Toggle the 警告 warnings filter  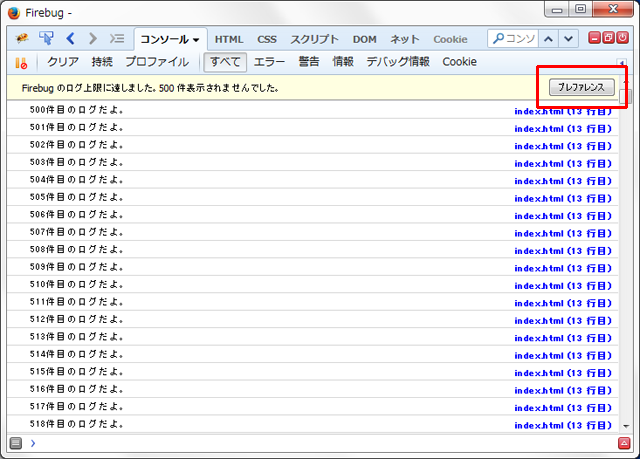(309, 62)
